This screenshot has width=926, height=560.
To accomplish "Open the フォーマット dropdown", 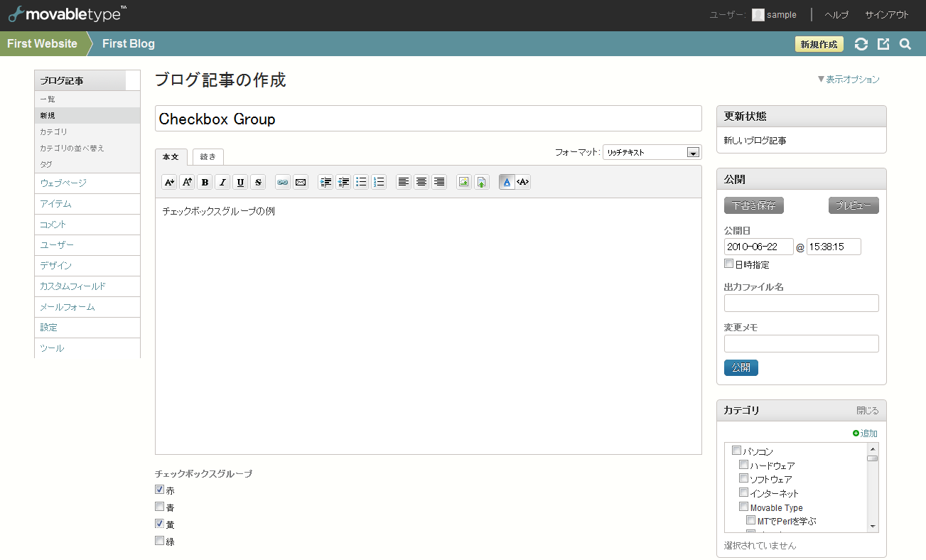I will (x=652, y=152).
